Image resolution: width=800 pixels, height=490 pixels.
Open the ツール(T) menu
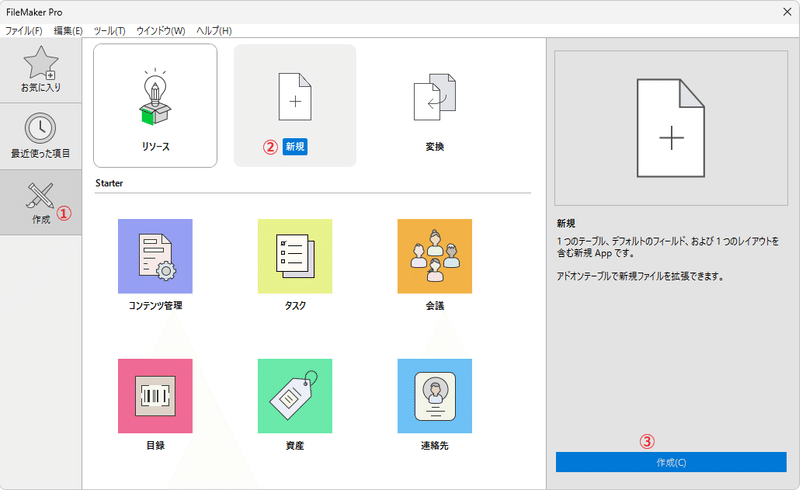coord(109,31)
